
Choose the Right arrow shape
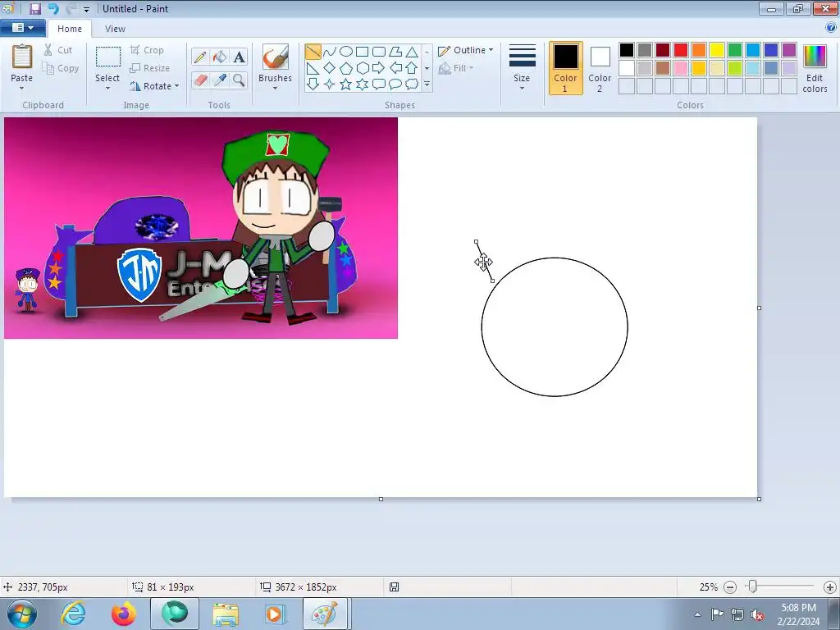tap(379, 68)
